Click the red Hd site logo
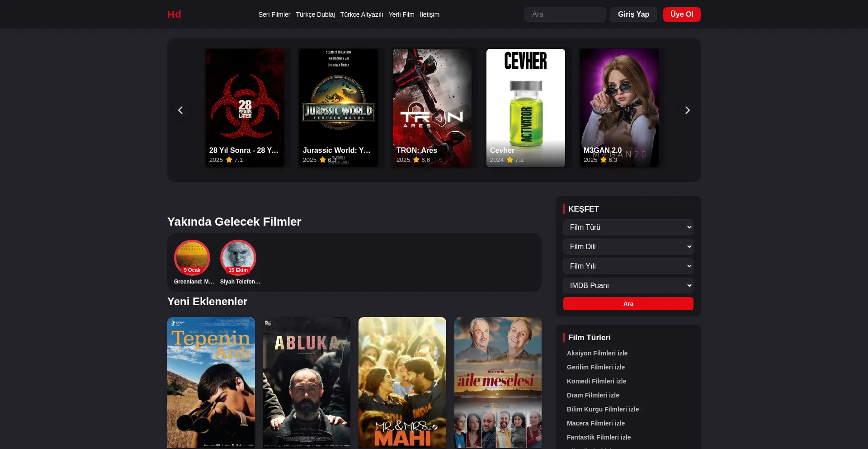The image size is (868, 449). [174, 14]
